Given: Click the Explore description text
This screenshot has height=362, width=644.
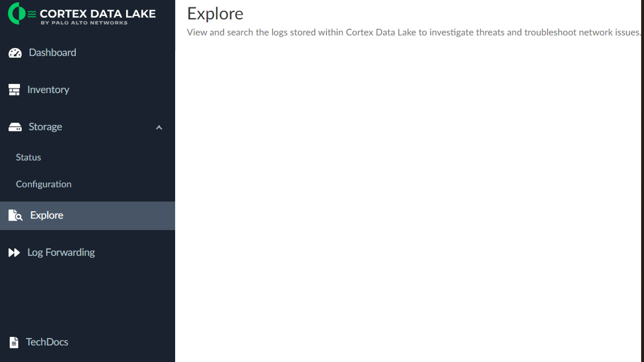Looking at the screenshot, I should [x=414, y=32].
